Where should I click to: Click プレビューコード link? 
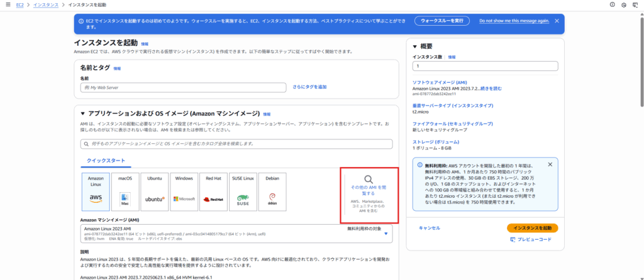535,239
